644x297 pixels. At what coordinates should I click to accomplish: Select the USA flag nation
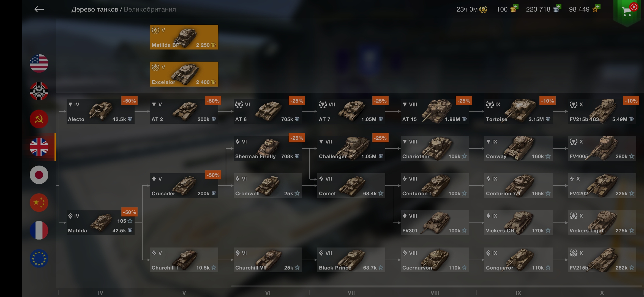(x=39, y=63)
